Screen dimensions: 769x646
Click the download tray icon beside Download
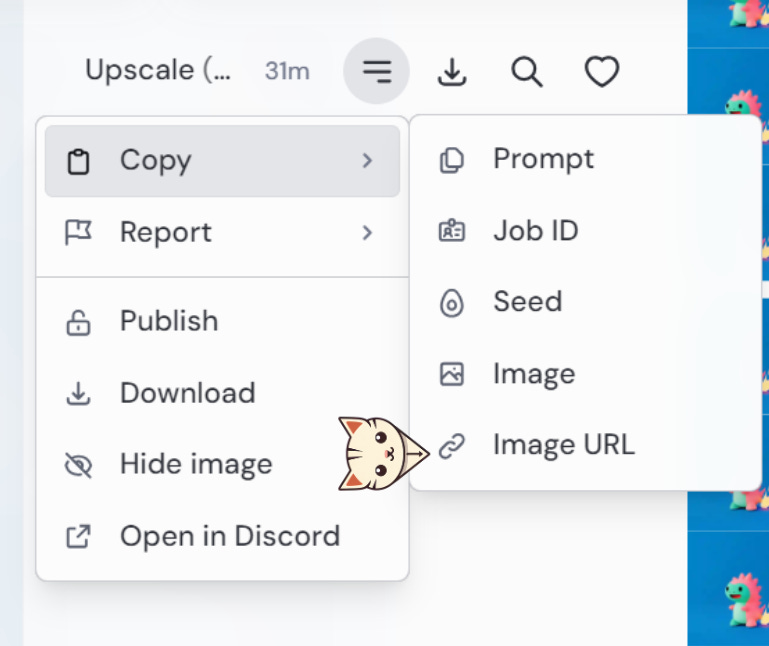pyautogui.click(x=78, y=394)
